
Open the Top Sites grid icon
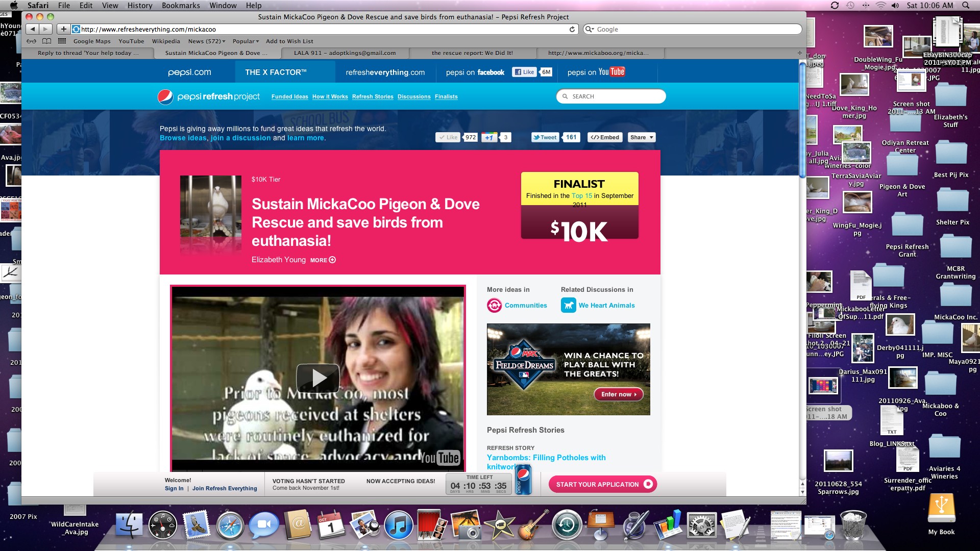pyautogui.click(x=62, y=41)
